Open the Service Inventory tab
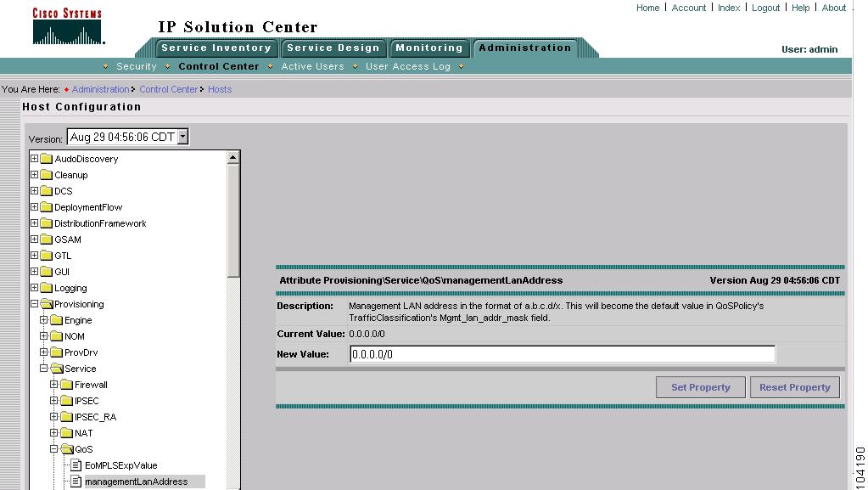This screenshot has width=868, height=490. pyautogui.click(x=216, y=48)
